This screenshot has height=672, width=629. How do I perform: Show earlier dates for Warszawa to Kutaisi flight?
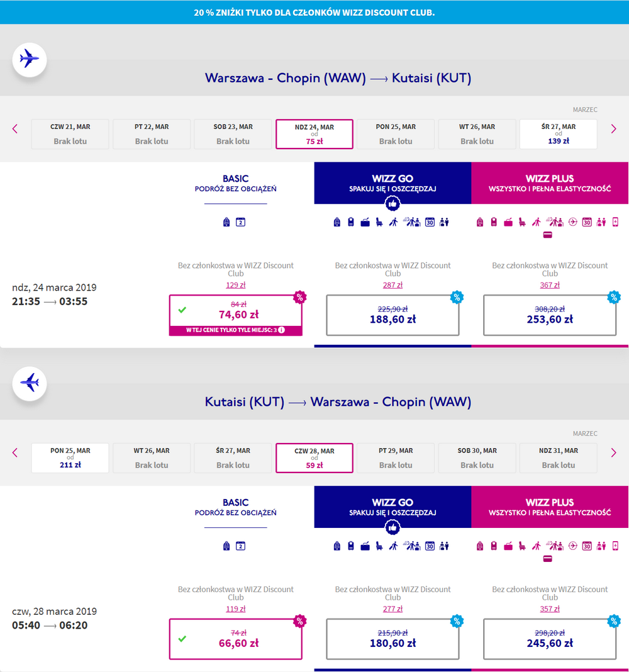click(x=15, y=128)
